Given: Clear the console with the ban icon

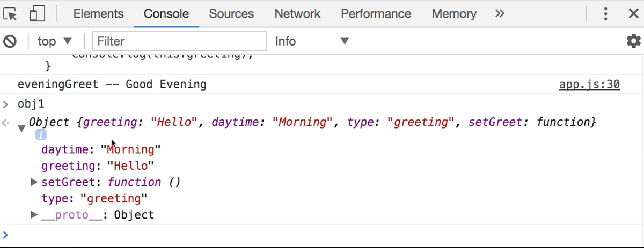Looking at the screenshot, I should click(10, 41).
